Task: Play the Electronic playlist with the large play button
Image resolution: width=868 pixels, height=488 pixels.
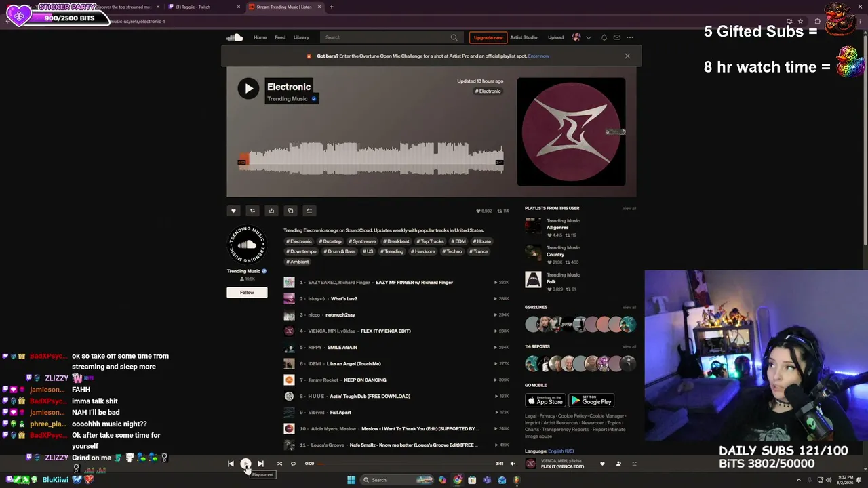Action: [248, 88]
